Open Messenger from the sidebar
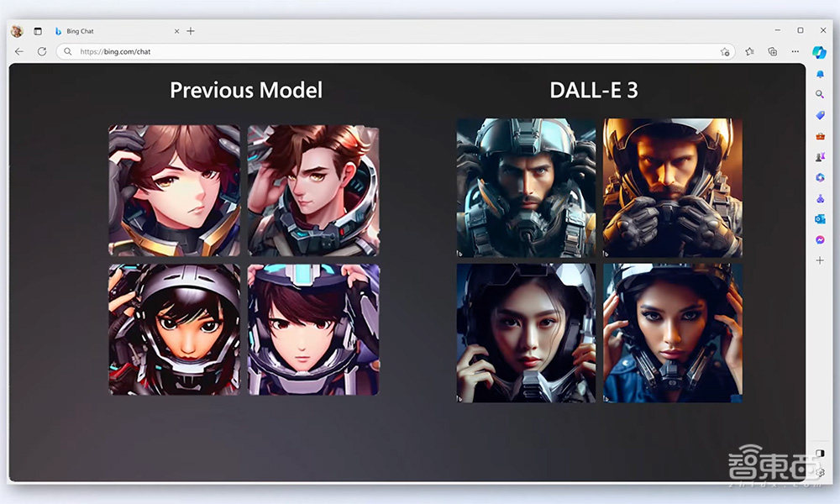Image resolution: width=840 pixels, height=504 pixels. 820,239
